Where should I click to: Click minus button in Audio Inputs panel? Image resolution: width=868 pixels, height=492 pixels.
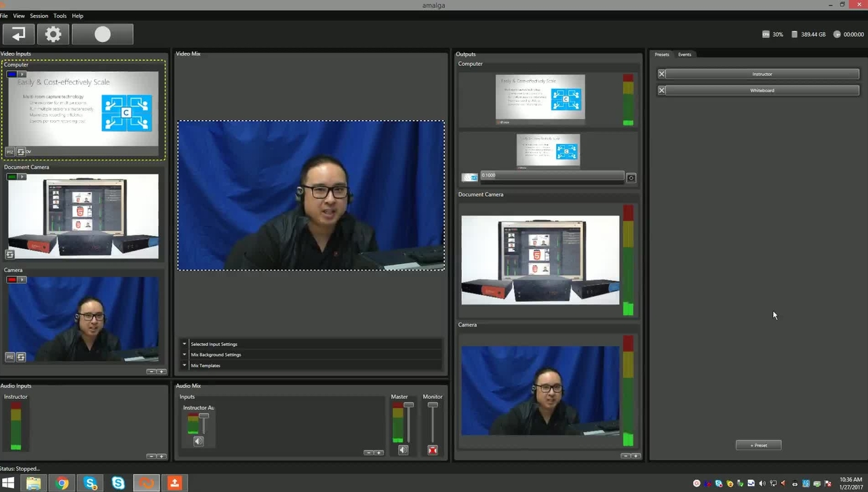pos(151,456)
